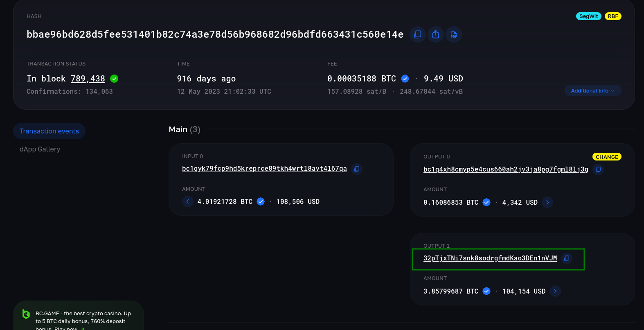Click the right chevron next to OUTPUT 1 amount
Image resolution: width=644 pixels, height=330 pixels.
[555, 291]
